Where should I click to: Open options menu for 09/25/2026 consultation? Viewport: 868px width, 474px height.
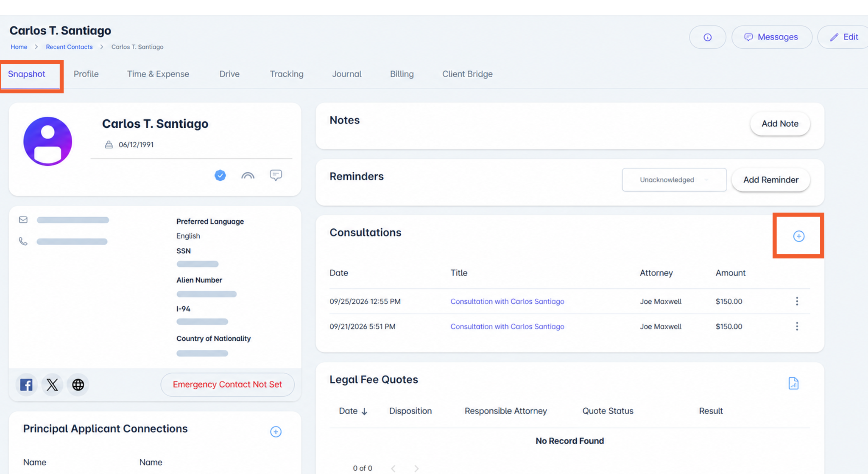pyautogui.click(x=797, y=301)
